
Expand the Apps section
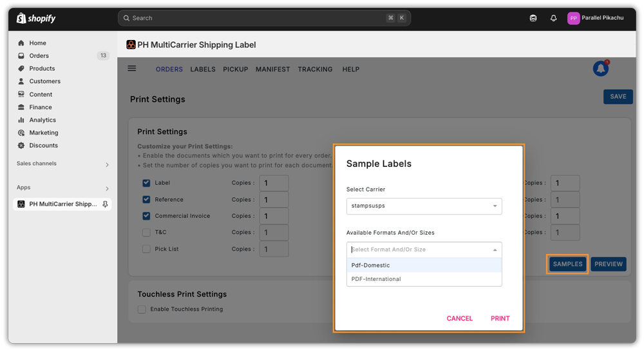pyautogui.click(x=107, y=188)
